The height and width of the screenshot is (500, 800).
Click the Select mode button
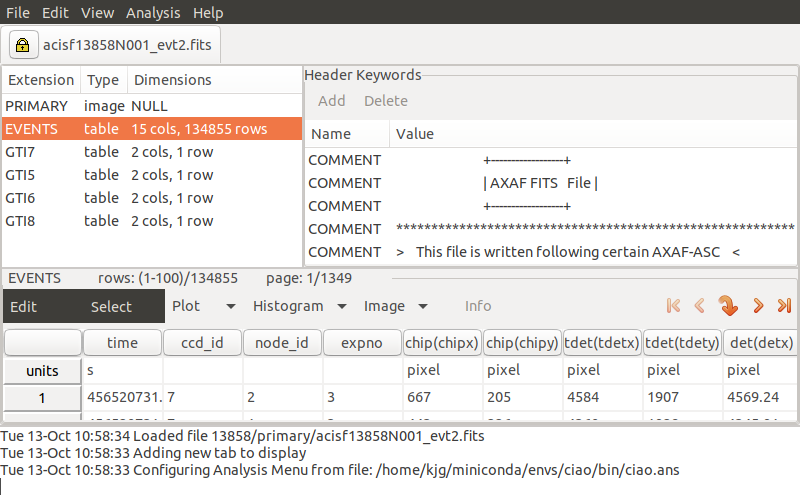point(111,307)
